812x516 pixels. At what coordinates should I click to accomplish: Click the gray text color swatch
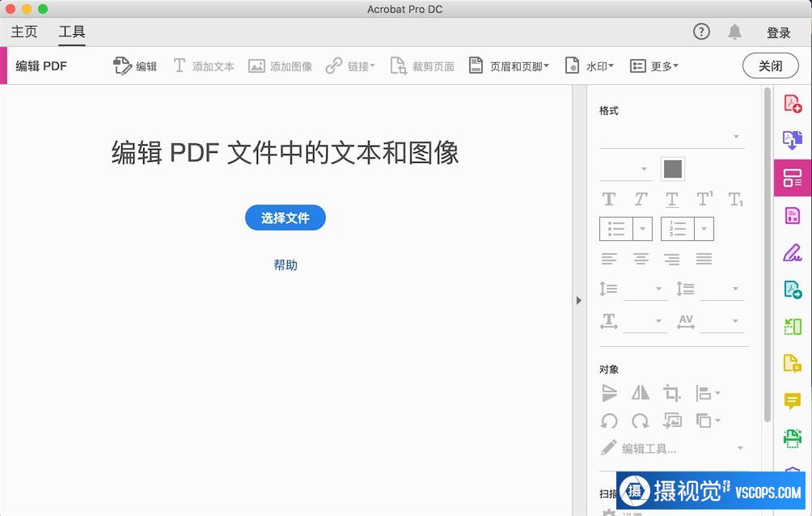673,169
